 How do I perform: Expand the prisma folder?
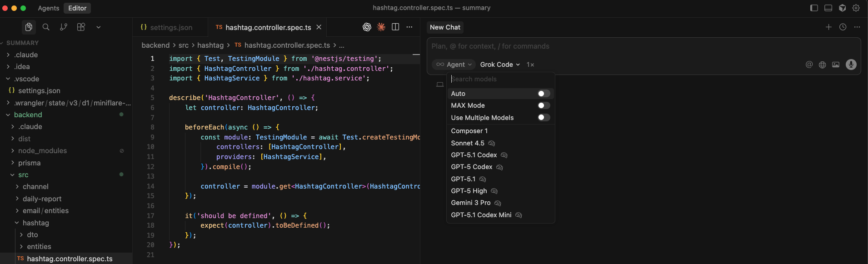(x=29, y=163)
